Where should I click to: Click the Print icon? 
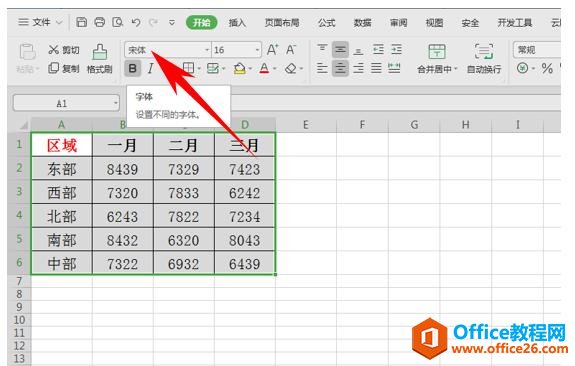(99, 22)
